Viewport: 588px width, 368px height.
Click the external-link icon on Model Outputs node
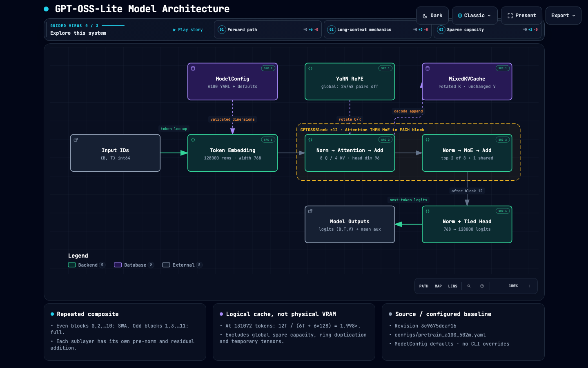pos(310,211)
